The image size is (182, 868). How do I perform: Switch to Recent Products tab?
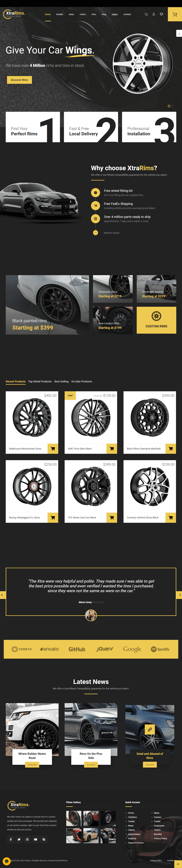15,381
